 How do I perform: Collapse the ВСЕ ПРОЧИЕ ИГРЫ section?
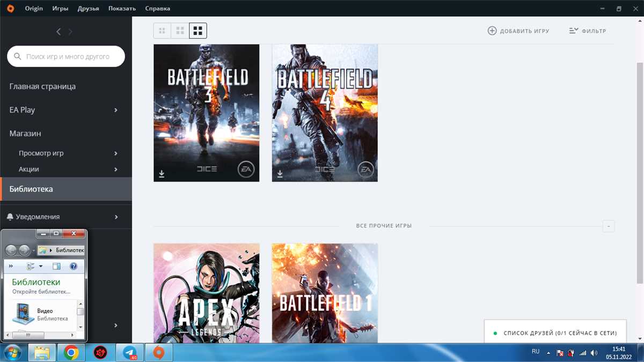pos(608,226)
